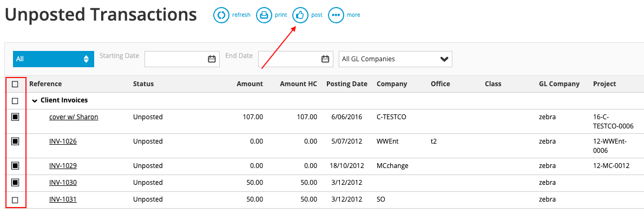Tick the Client Invoices group checkbox
644x213 pixels.
tap(15, 100)
